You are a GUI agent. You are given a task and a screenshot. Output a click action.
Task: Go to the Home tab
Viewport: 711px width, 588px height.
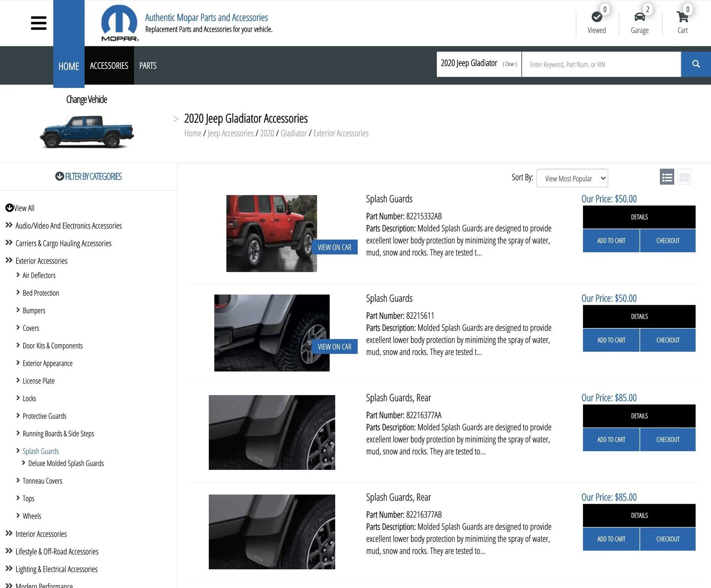pyautogui.click(x=69, y=66)
